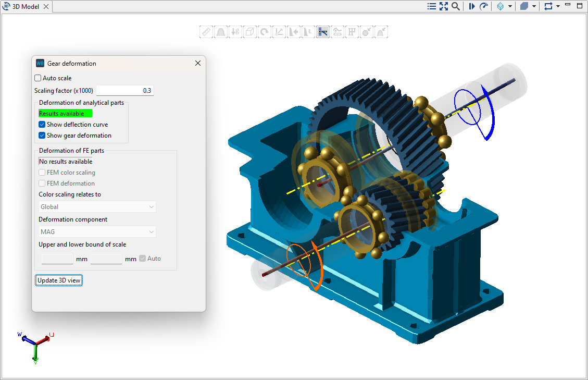
Task: Disable Show deflection curve
Action: click(x=42, y=124)
